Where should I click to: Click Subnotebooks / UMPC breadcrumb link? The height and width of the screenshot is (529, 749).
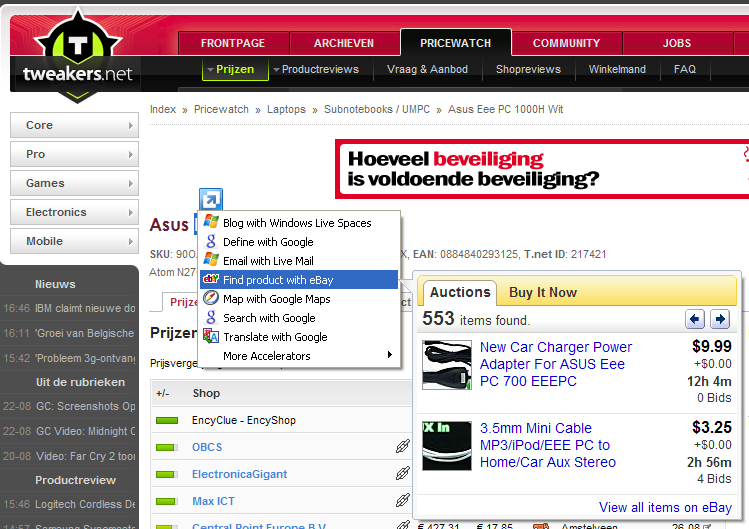pyautogui.click(x=377, y=109)
